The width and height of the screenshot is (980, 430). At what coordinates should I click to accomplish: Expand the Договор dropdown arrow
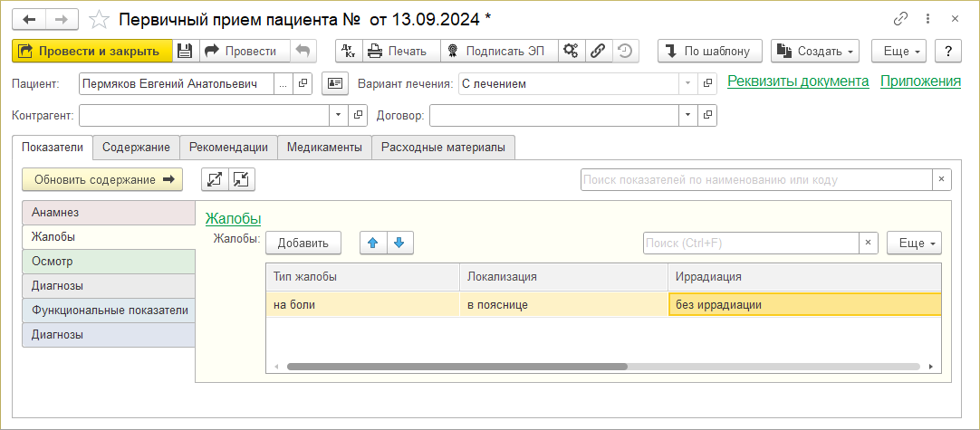[x=687, y=116]
